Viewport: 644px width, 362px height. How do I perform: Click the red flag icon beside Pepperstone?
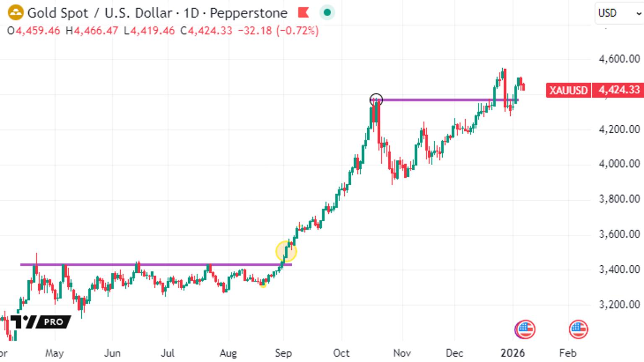(x=303, y=13)
